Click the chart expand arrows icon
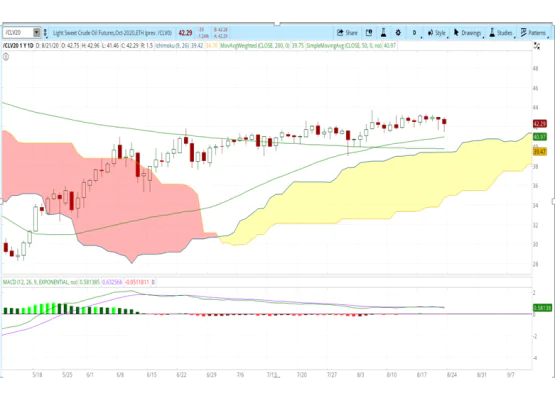This screenshot has height=400, width=555. [x=537, y=46]
